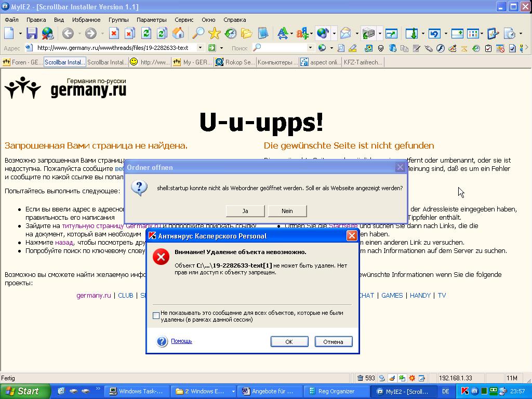Screen dimensions: 532x399
Task: Click the New blank page icon
Action: click(9, 33)
